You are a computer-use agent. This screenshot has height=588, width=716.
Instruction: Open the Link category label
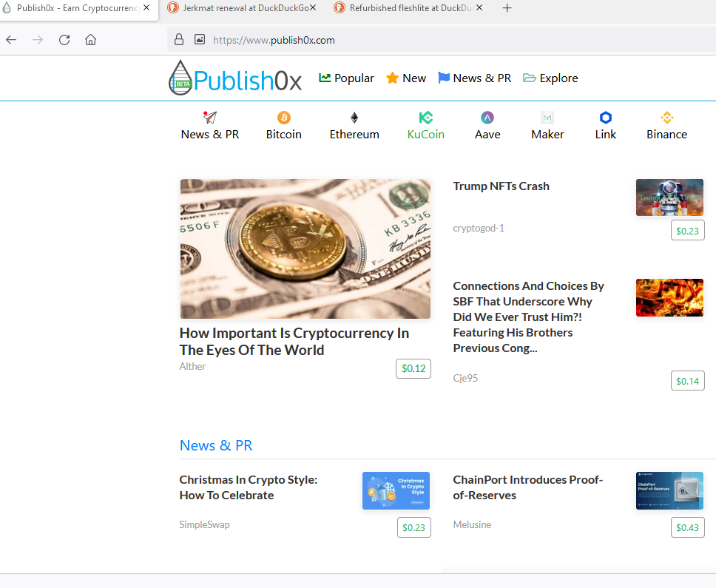pyautogui.click(x=606, y=134)
